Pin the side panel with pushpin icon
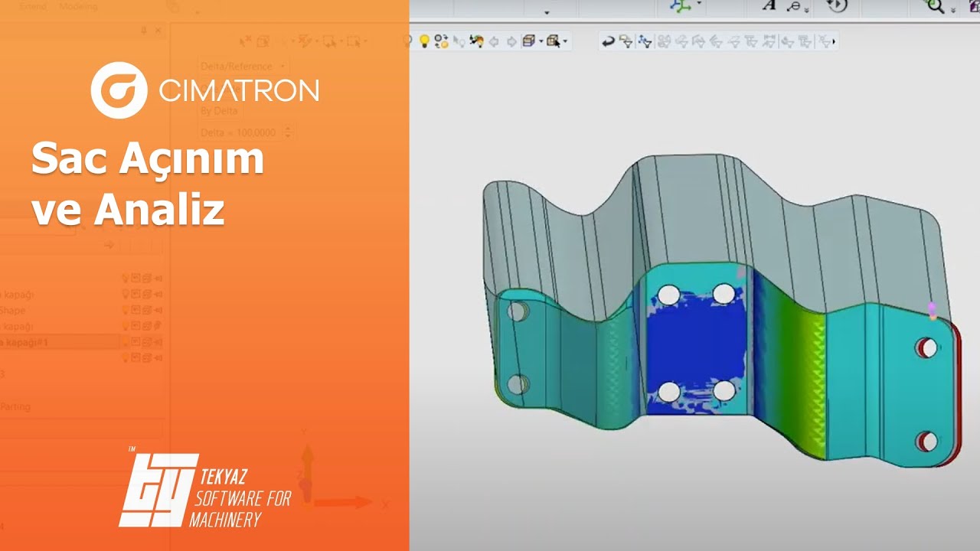980x551 pixels. pos(144,31)
